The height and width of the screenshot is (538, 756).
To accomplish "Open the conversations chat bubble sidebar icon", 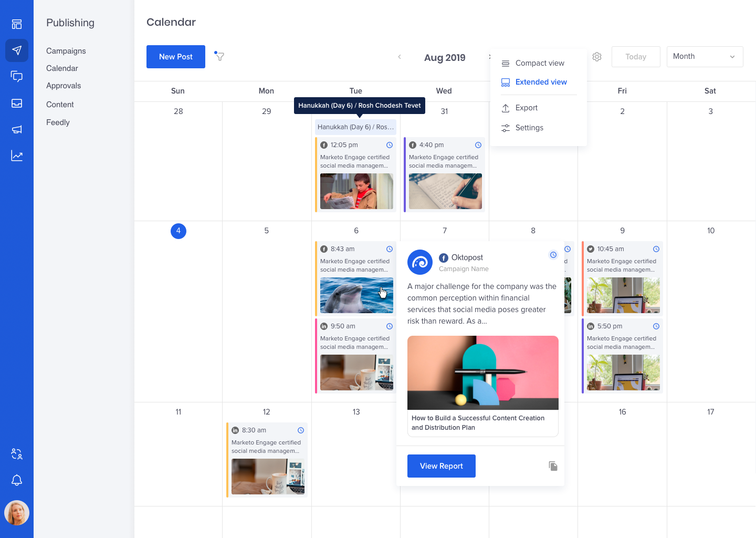I will [17, 77].
